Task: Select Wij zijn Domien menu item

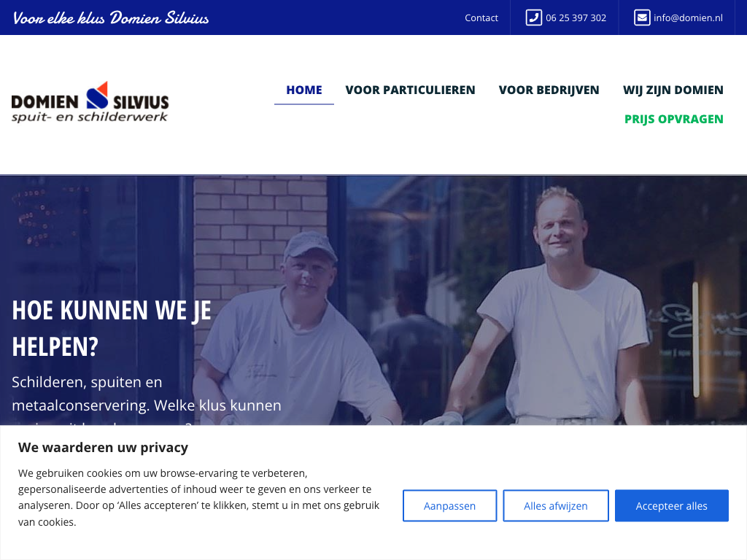Action: point(673,90)
